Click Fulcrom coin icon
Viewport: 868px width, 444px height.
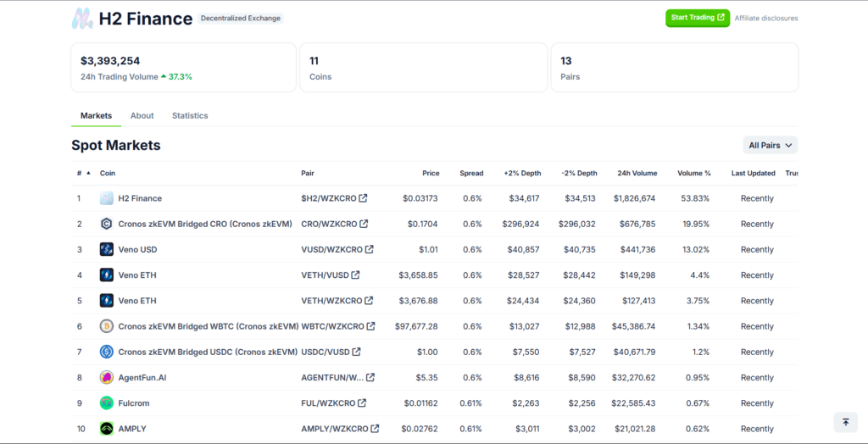point(107,403)
